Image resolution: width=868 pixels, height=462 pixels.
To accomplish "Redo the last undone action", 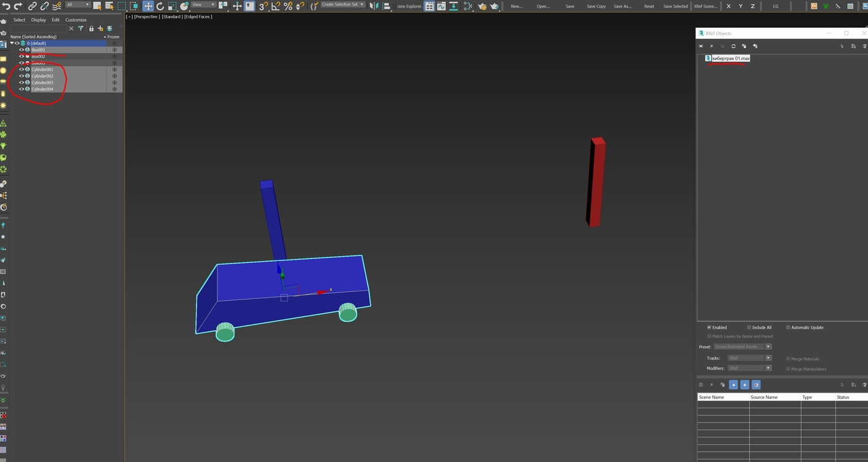I will pyautogui.click(x=17, y=6).
